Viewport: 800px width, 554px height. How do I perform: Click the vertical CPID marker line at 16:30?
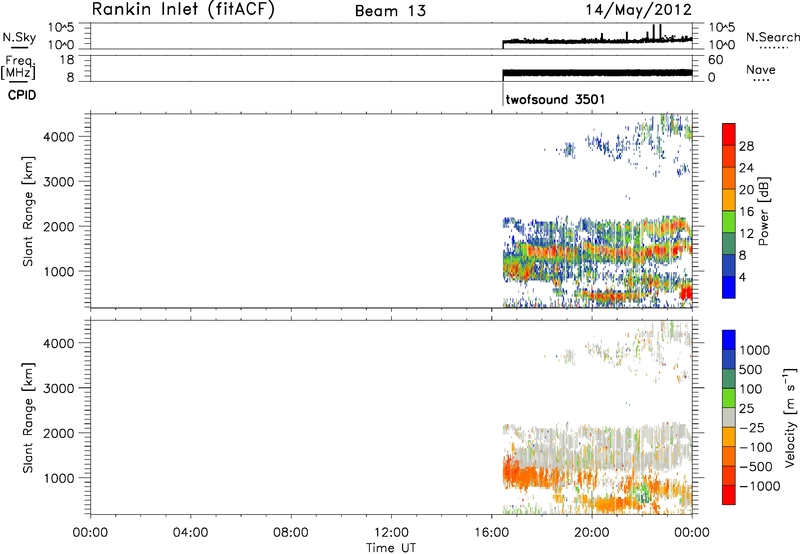click(x=503, y=94)
